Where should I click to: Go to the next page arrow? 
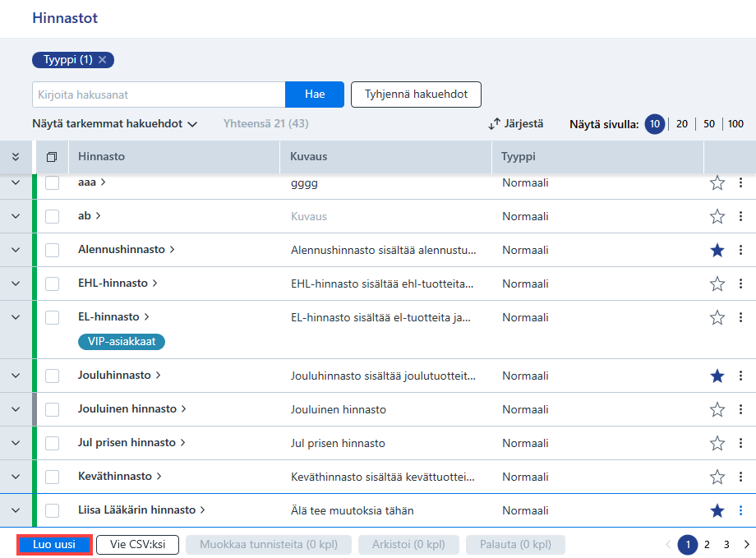746,545
